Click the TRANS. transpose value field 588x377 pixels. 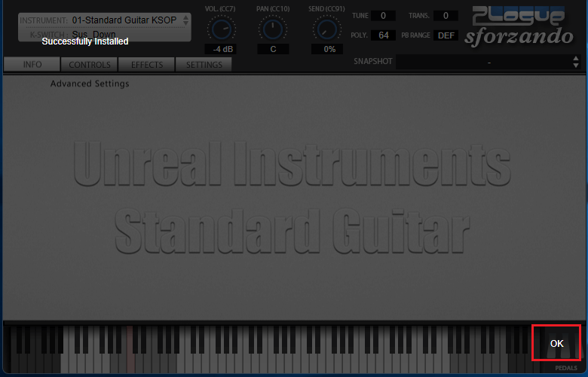445,16
